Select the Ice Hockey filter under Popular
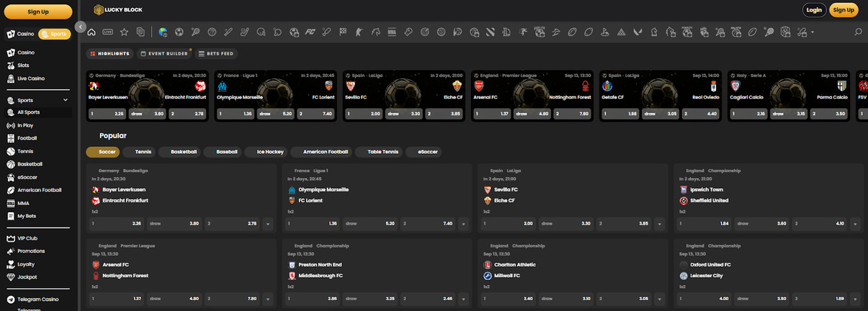The height and width of the screenshot is (311, 868). 265,152
